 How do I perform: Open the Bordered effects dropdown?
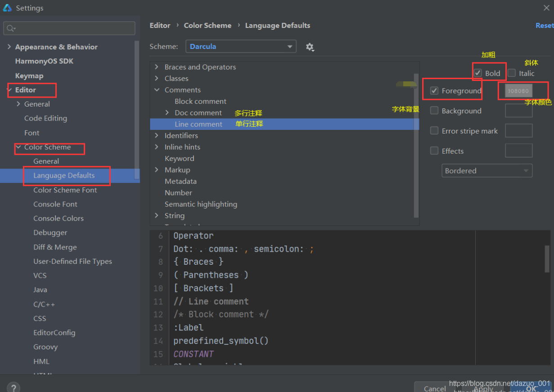tap(487, 171)
